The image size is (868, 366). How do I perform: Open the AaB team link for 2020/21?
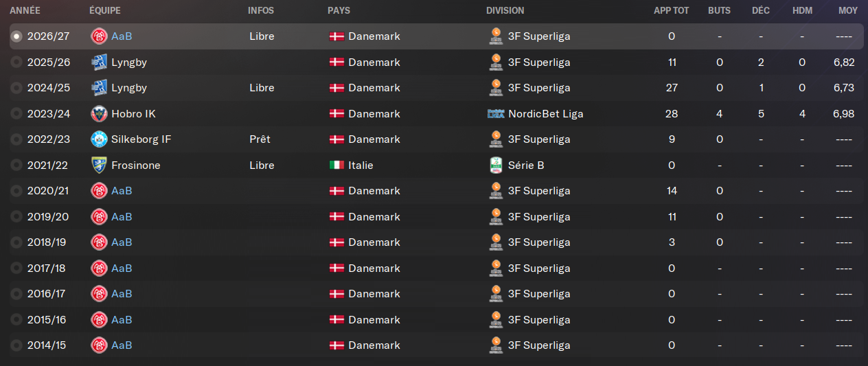pyautogui.click(x=122, y=191)
